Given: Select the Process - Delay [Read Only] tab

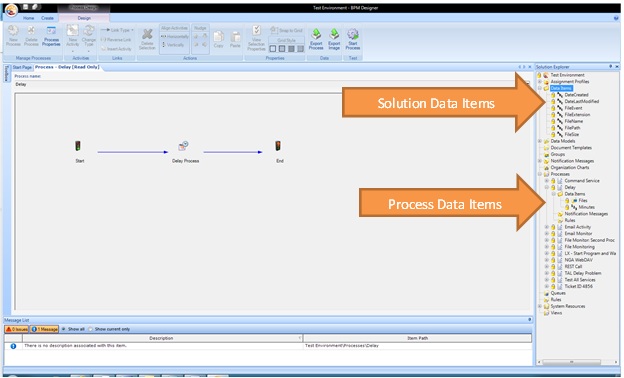Looking at the screenshot, I should coord(67,67).
